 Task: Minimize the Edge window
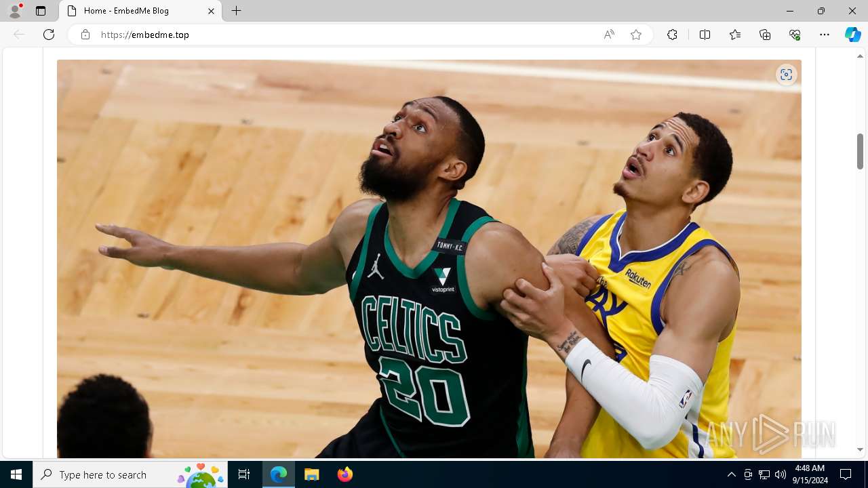(789, 11)
